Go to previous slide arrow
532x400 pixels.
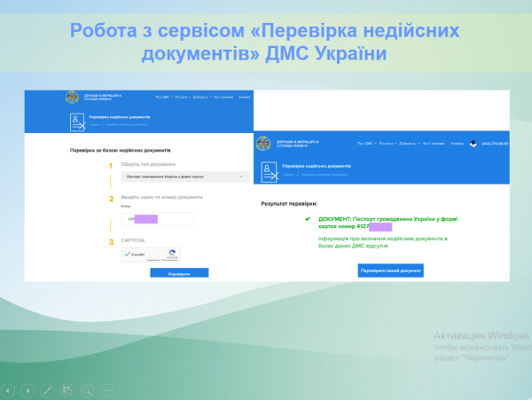point(9,389)
